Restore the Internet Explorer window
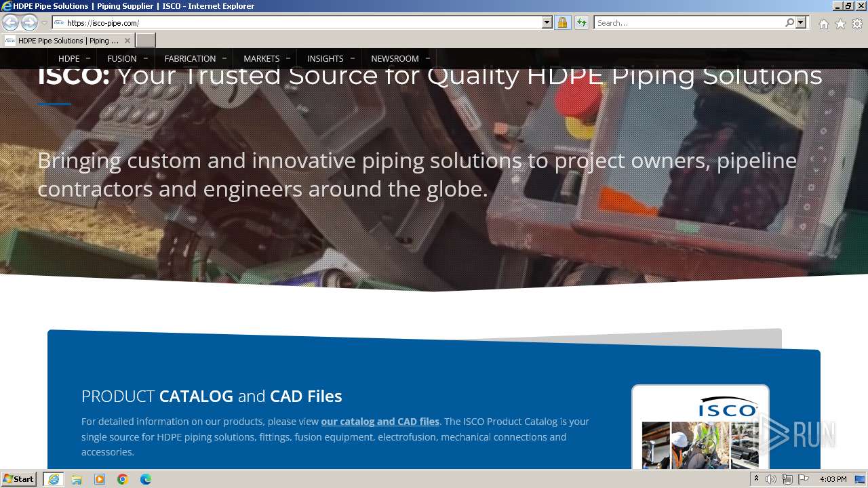Screen dimensions: 868x488 coord(848,6)
